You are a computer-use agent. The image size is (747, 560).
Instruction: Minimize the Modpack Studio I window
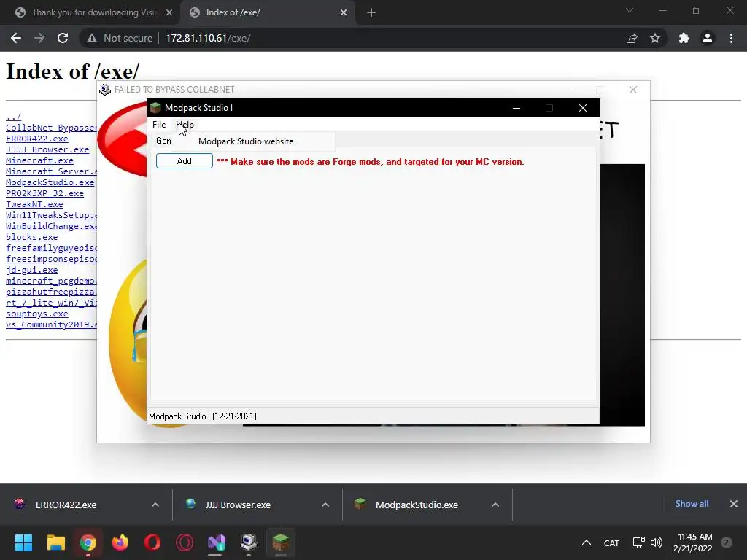(516, 108)
